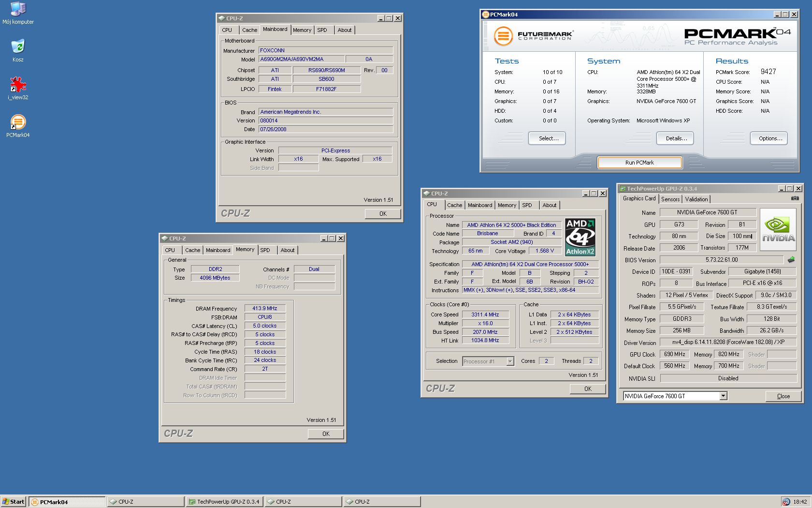Switch to Sensors tab in GPU-Z
Viewport: 812px width, 508px height.
point(670,199)
